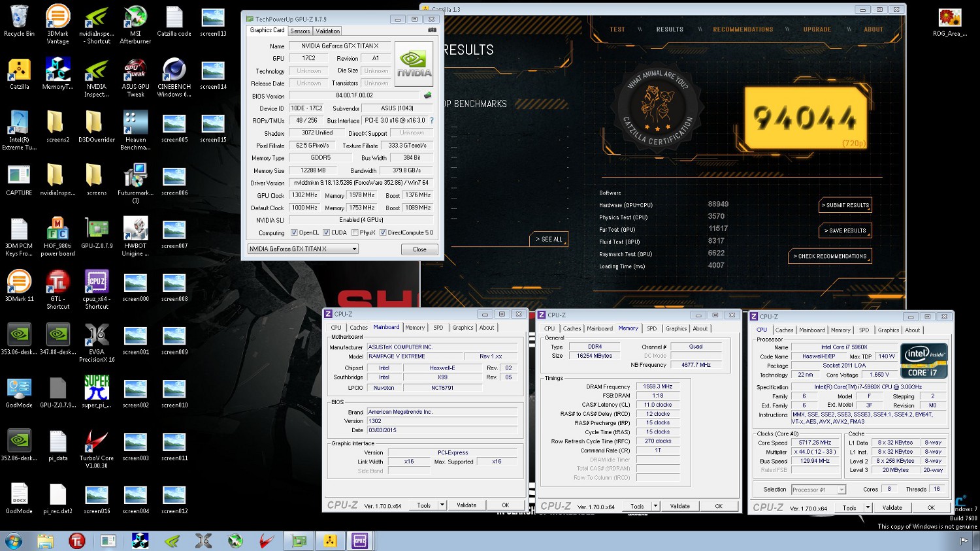Open Intel Extreme Tuning desktop icon
The width and height of the screenshot is (980, 551).
coord(19,130)
